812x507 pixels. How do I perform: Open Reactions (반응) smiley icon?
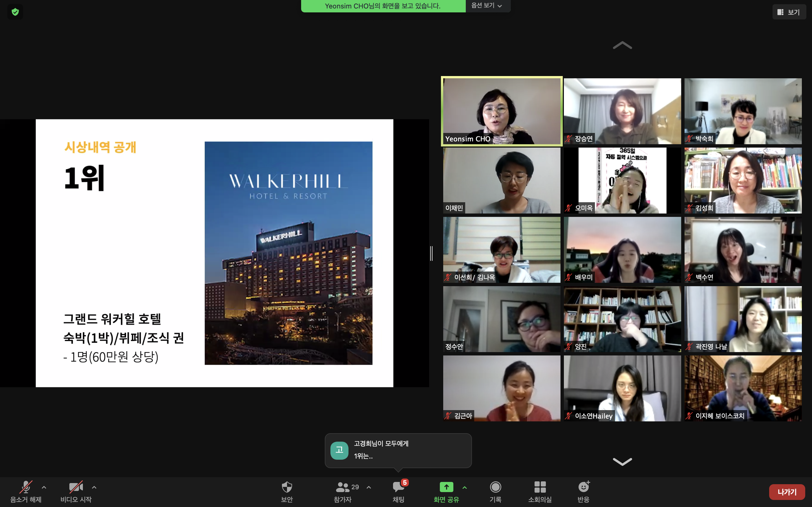tap(584, 487)
